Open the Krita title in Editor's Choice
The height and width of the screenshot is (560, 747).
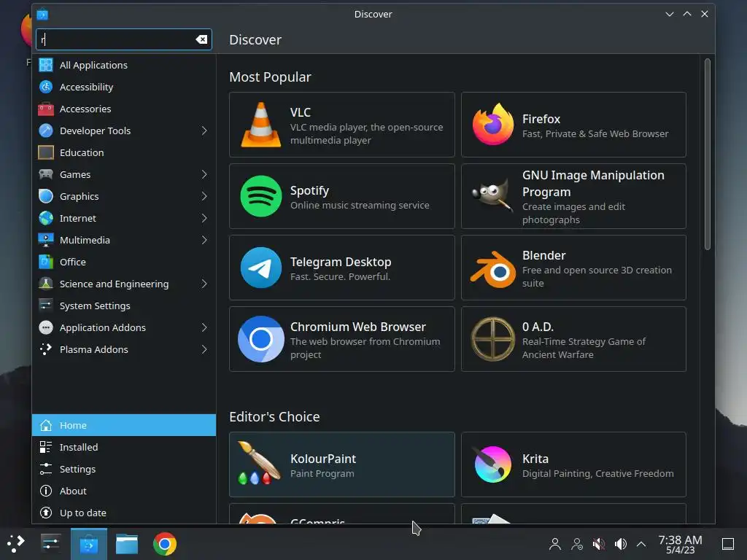(x=535, y=459)
